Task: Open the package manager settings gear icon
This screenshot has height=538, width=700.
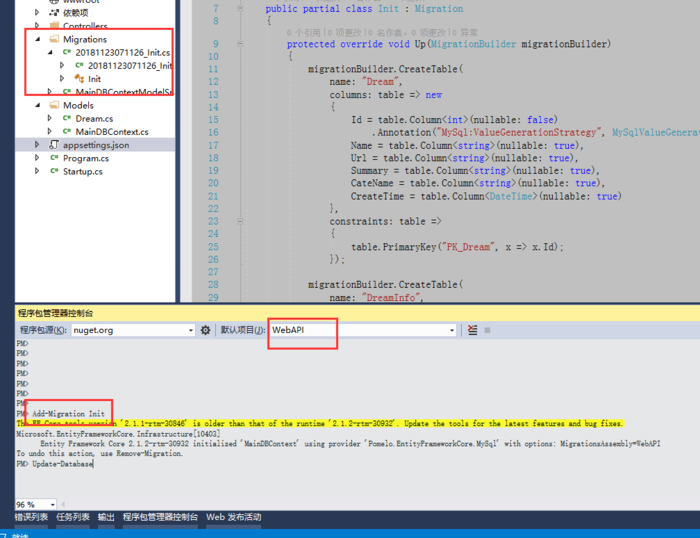Action: 205,330
